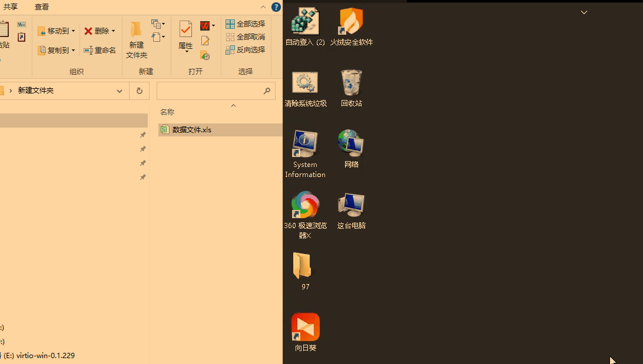Click the edit pencil icon in 打开 group
The image size is (643, 364).
pos(205,41)
